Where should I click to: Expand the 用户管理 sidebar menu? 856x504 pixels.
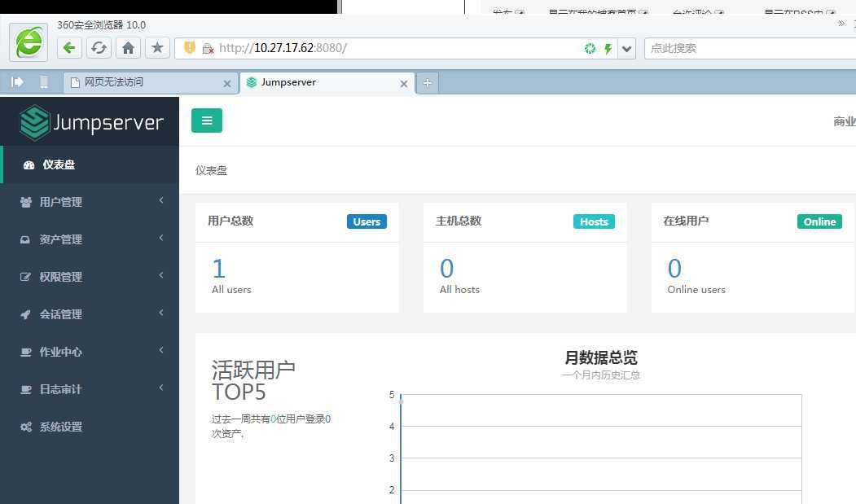[61, 202]
